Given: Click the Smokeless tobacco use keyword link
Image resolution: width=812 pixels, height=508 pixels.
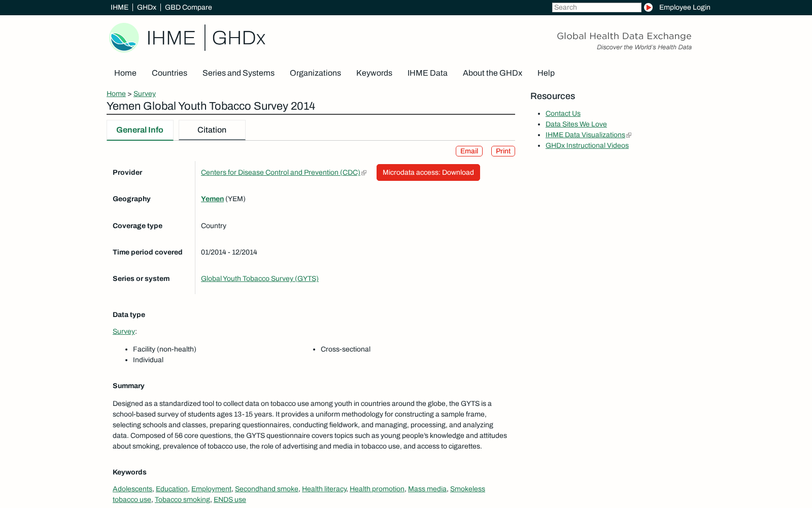Looking at the screenshot, I should [467, 489].
